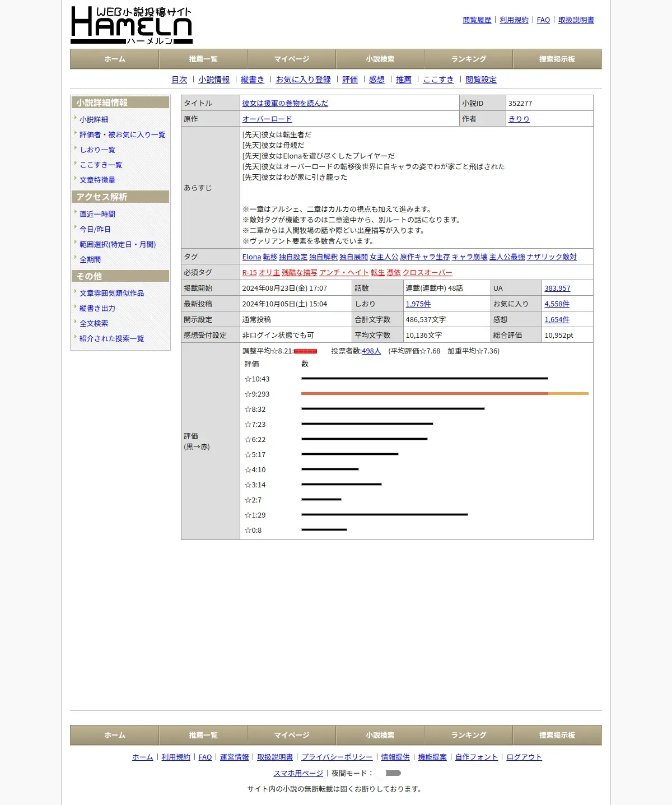The image size is (672, 805).
Task: Open 自作フォント in the footer
Action: tap(477, 757)
